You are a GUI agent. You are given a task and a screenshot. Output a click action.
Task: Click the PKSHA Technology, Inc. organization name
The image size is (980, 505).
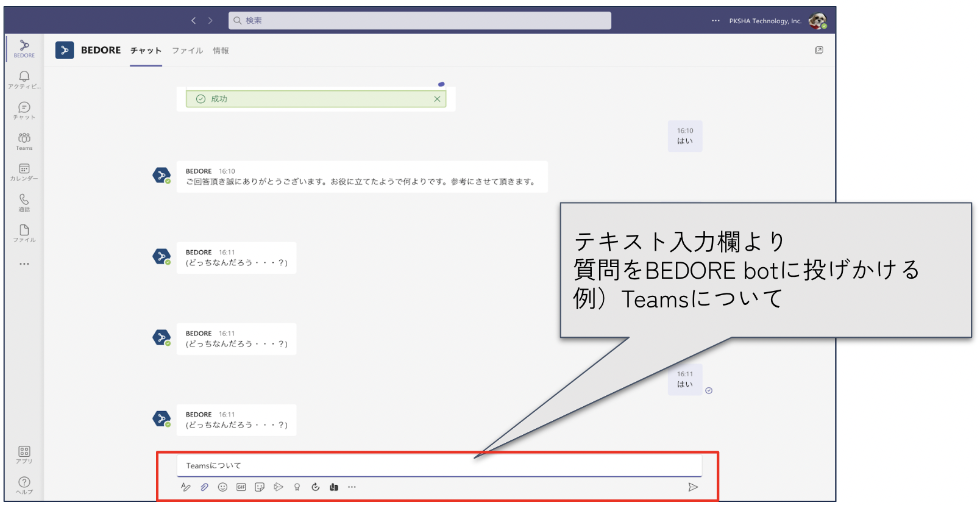tap(765, 21)
